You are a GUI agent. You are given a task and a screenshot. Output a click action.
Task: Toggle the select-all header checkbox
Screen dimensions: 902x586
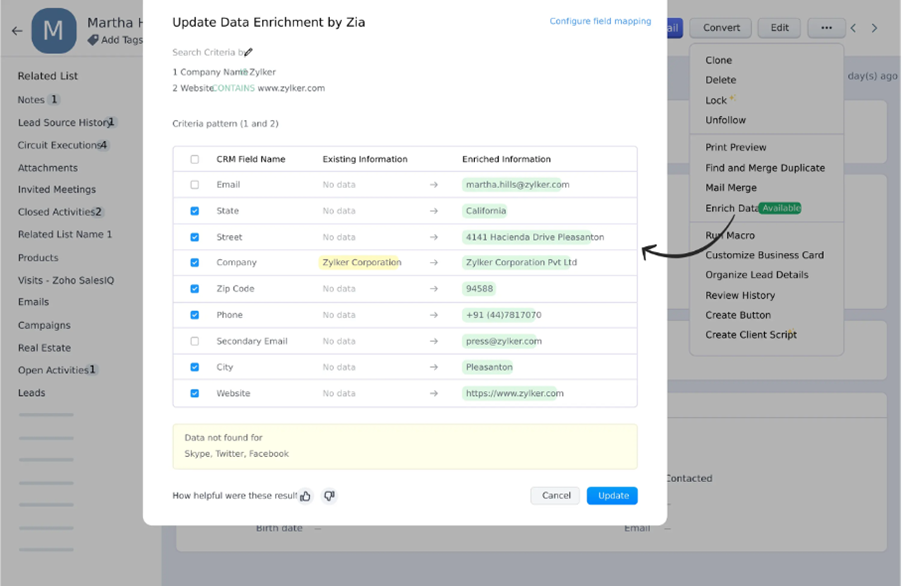pos(195,159)
